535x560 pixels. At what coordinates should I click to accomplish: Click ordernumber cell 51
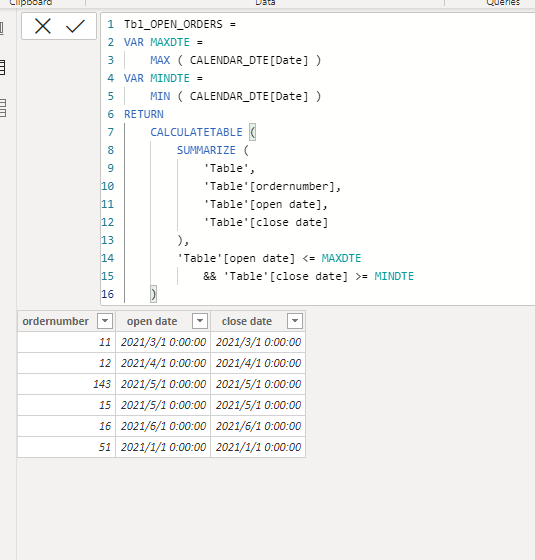[x=66, y=447]
